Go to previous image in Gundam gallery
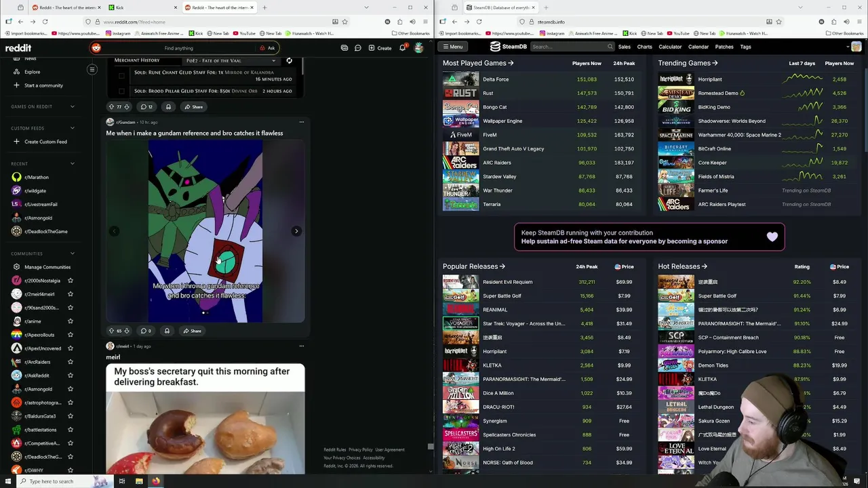This screenshot has width=868, height=488. click(115, 231)
